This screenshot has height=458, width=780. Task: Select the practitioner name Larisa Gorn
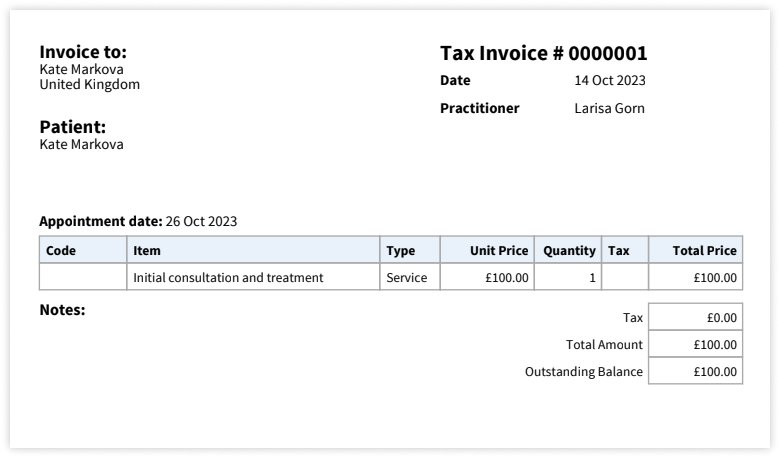tap(609, 108)
